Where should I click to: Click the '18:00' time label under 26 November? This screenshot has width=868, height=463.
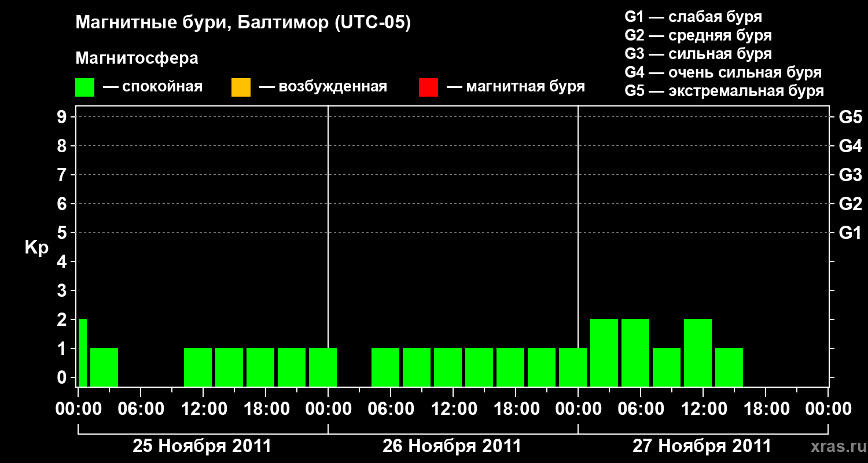tap(516, 409)
